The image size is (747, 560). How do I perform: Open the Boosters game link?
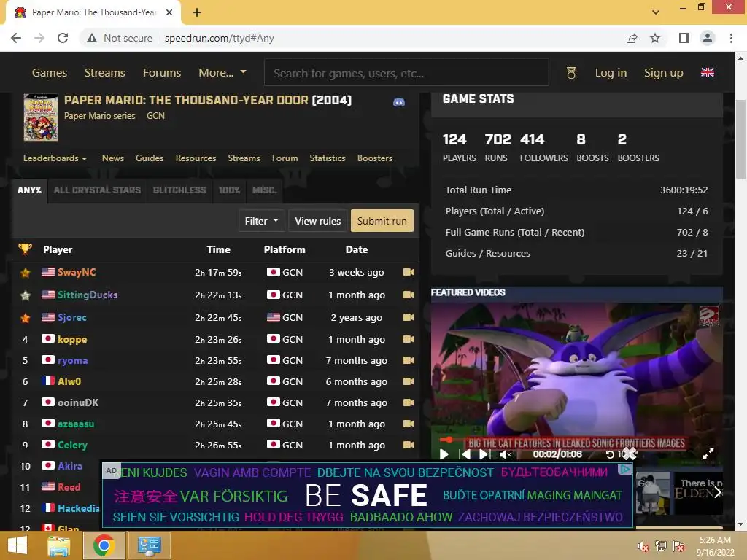[x=375, y=158]
